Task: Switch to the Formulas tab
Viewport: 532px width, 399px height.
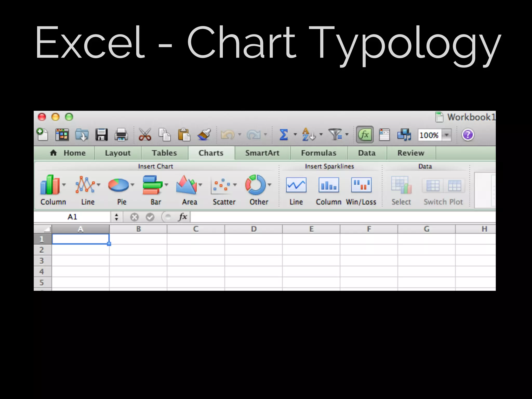Action: [x=319, y=153]
